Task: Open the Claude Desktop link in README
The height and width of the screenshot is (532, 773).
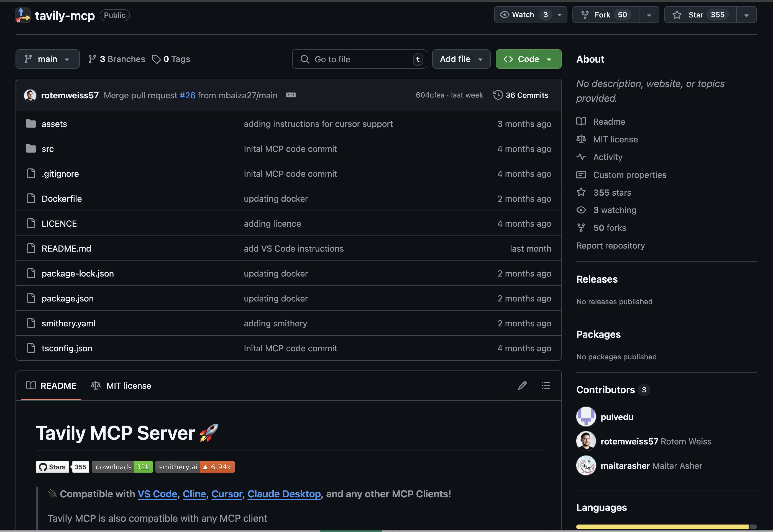Action: (284, 494)
